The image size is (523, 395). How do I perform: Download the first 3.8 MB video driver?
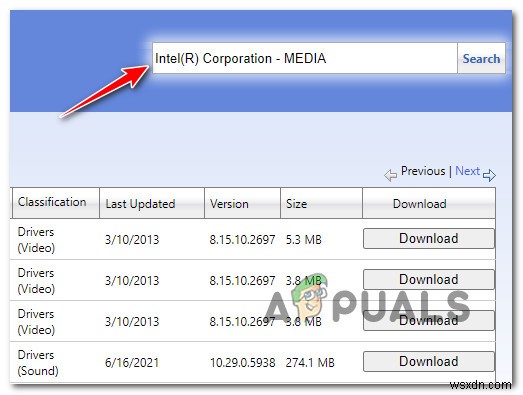tap(429, 280)
